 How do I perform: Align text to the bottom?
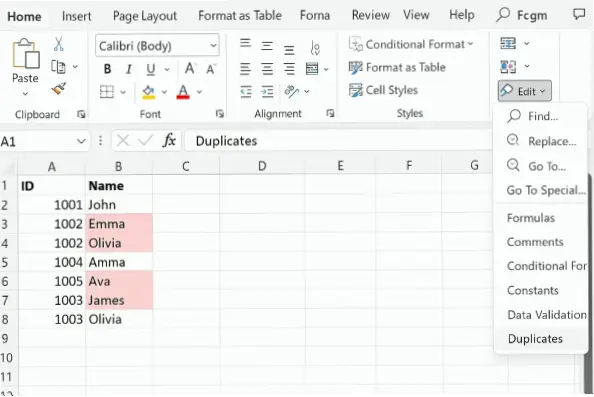tap(289, 49)
